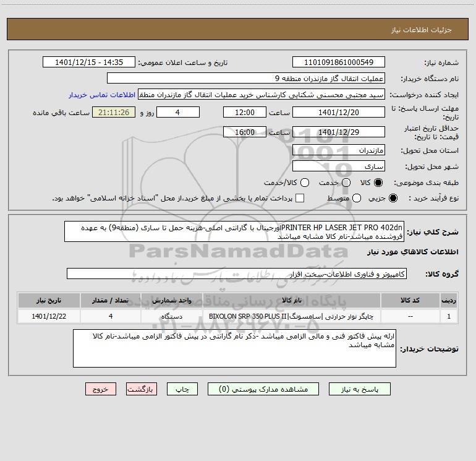The image size is (476, 461).
Task: Click the بازگشت back button
Action: point(142,389)
